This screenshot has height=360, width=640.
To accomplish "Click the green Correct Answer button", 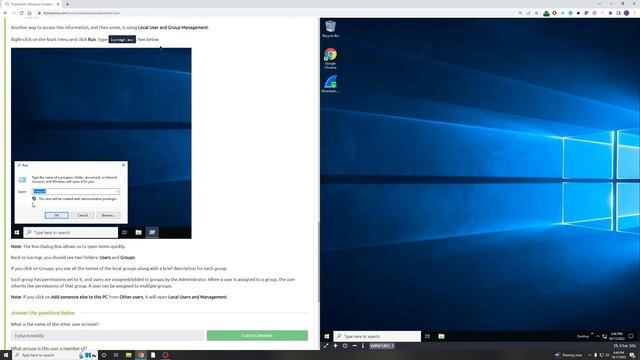I will (257, 336).
